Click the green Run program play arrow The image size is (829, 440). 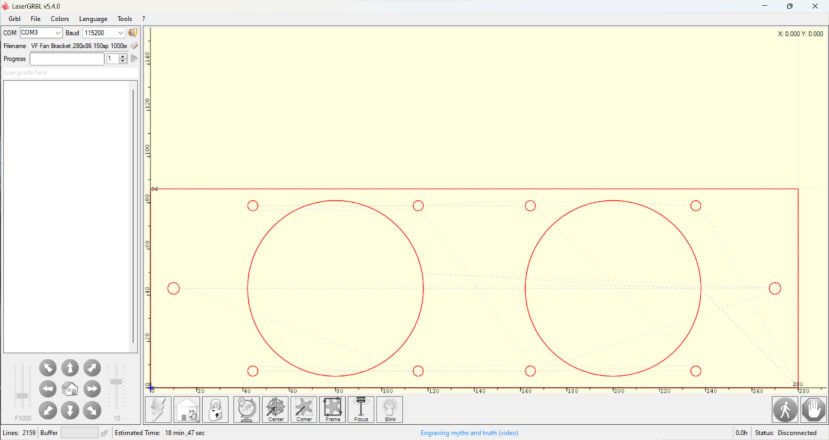click(134, 59)
